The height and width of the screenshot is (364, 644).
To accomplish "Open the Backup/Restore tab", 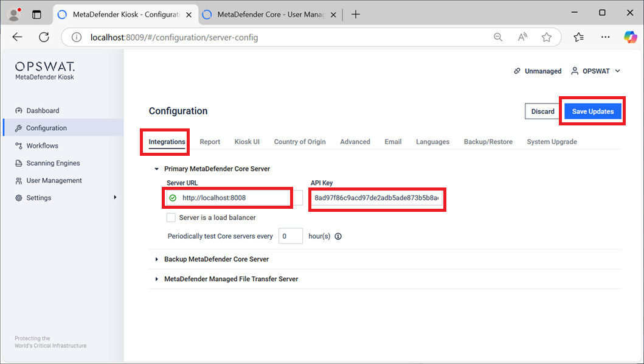I will pos(488,142).
